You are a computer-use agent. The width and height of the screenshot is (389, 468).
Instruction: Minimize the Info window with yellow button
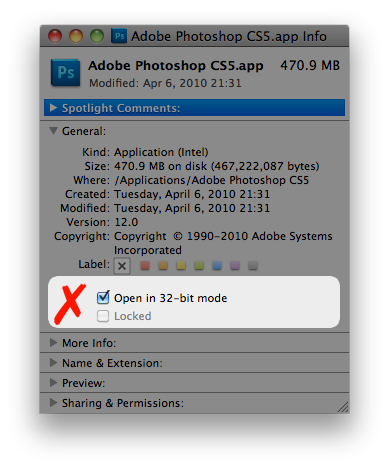click(x=76, y=36)
